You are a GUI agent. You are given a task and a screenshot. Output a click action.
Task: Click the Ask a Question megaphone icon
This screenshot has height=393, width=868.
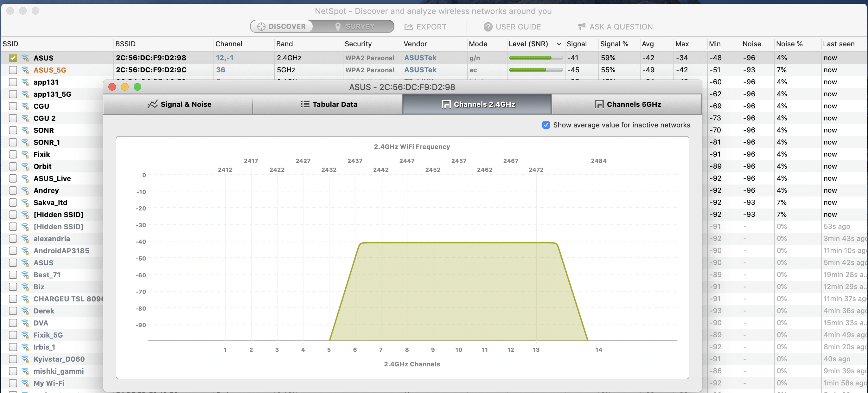582,27
